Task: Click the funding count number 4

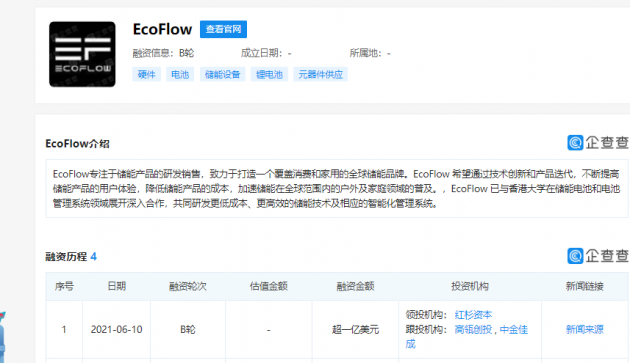Action: (94, 256)
